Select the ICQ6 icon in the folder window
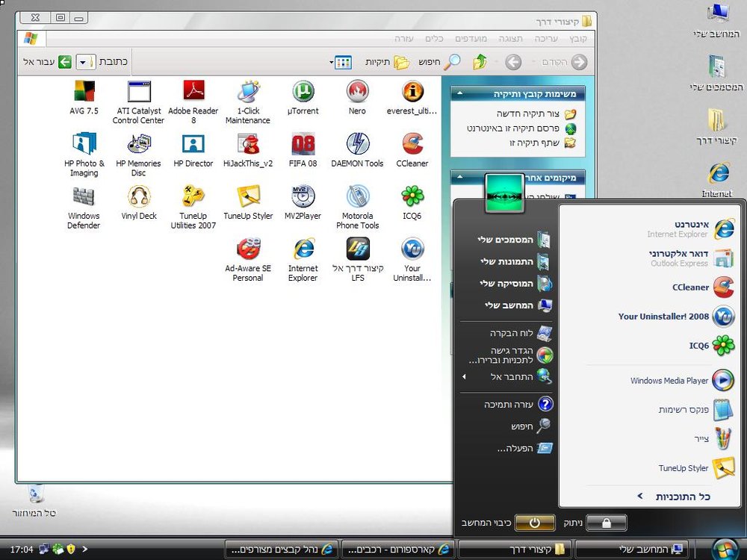This screenshot has width=747, height=560. point(412,203)
